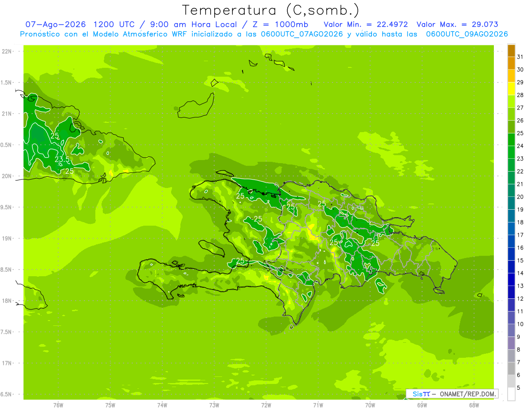Viewport: 532px width, 411px height.
Task: Pick the green swatch between 24 and 25
Action: click(x=511, y=140)
